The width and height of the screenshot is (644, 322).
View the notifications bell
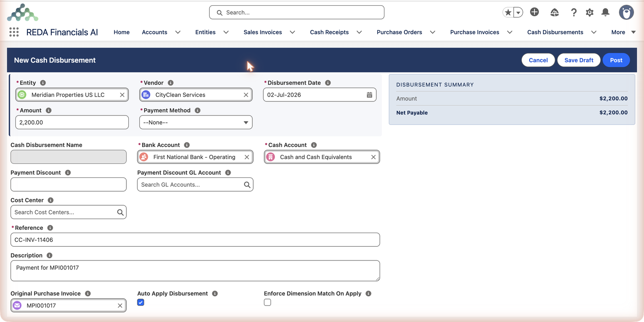point(605,12)
